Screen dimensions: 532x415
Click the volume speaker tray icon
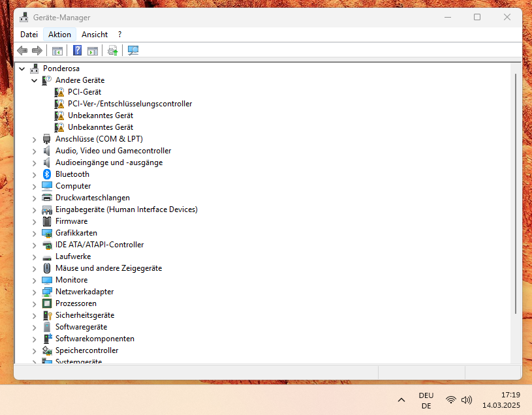tap(467, 400)
